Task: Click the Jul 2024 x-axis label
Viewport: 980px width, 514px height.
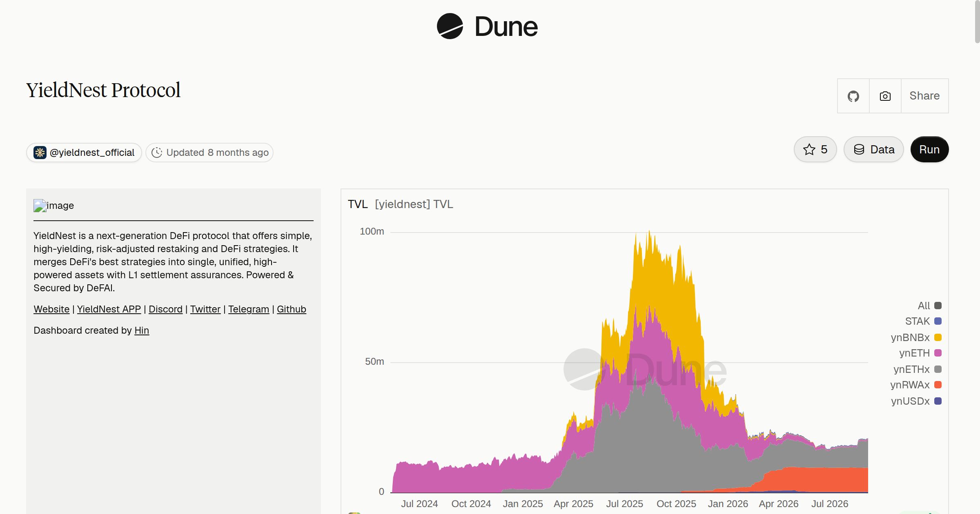Action: 419,504
